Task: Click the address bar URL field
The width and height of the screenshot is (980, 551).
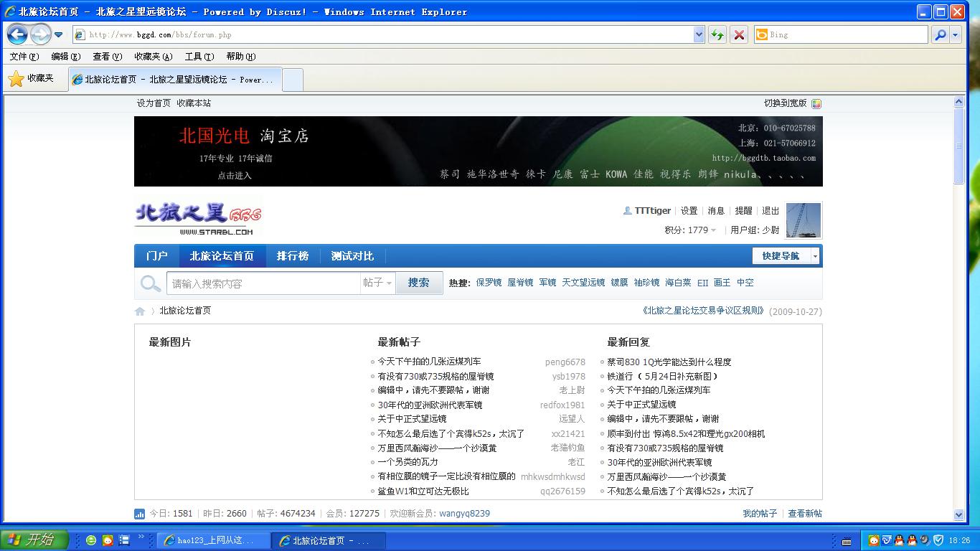Action: (388, 34)
